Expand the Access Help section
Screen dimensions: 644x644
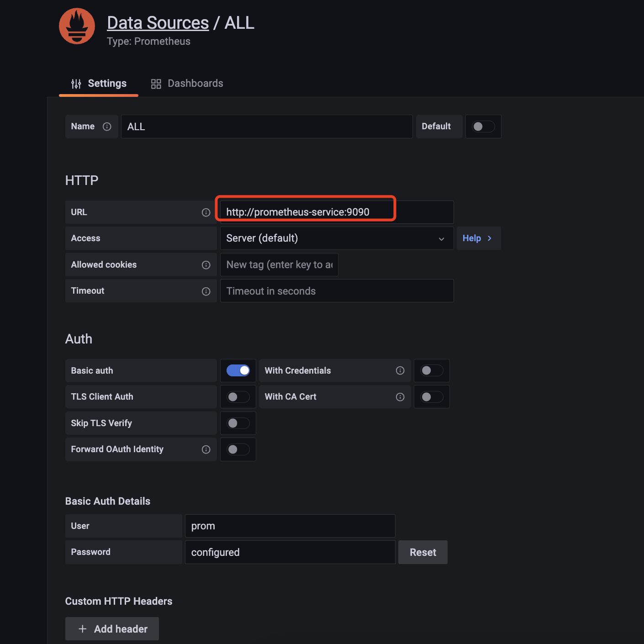click(x=478, y=238)
